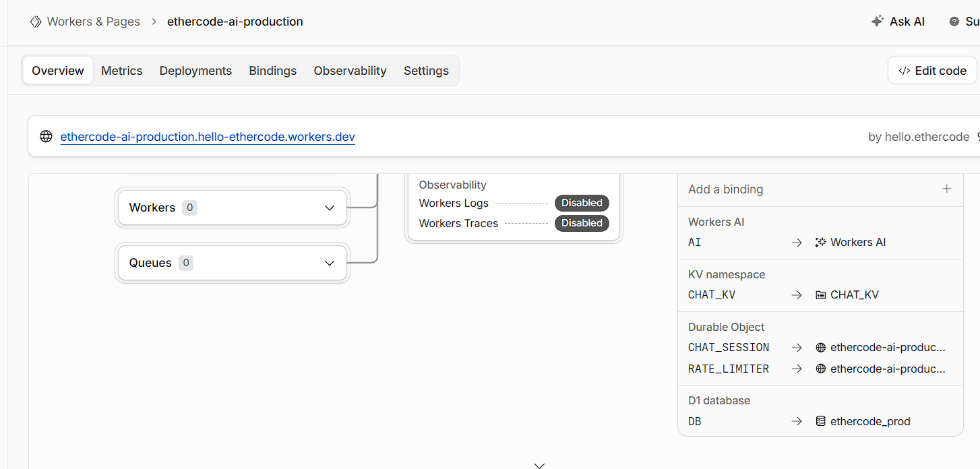Click the ethercode-ai-production breadcrumb

pos(235,22)
